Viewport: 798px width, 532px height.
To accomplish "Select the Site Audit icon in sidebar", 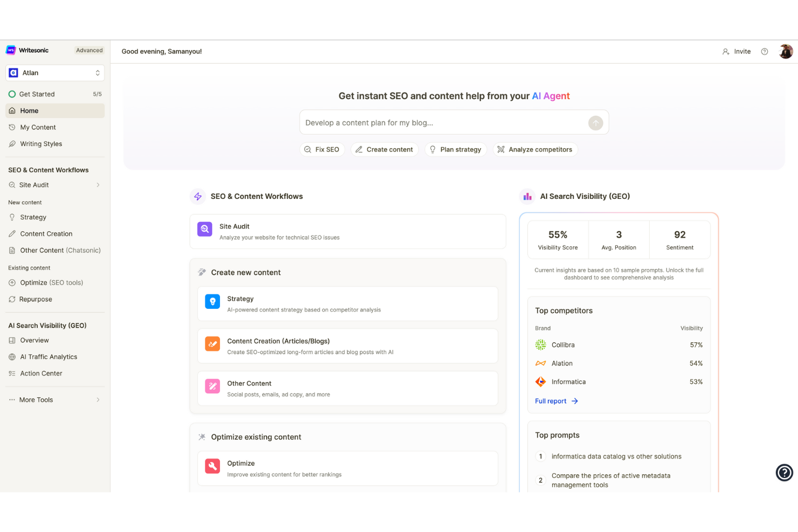I will pos(12,185).
